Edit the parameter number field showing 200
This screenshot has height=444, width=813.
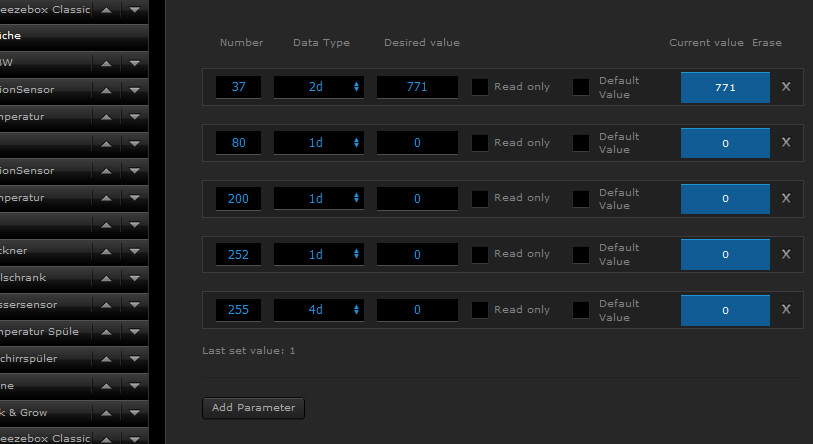pos(239,198)
